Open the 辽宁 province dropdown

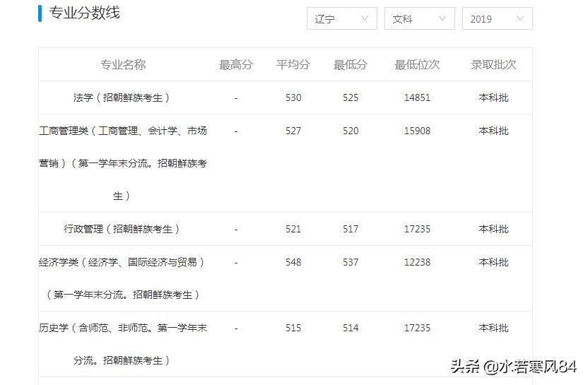[341, 18]
